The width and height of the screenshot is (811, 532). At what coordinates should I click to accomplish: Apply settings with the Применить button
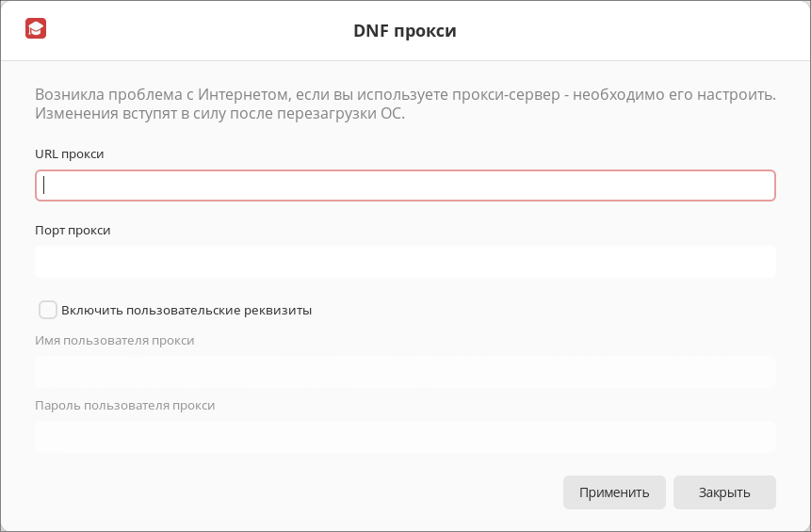coord(614,492)
